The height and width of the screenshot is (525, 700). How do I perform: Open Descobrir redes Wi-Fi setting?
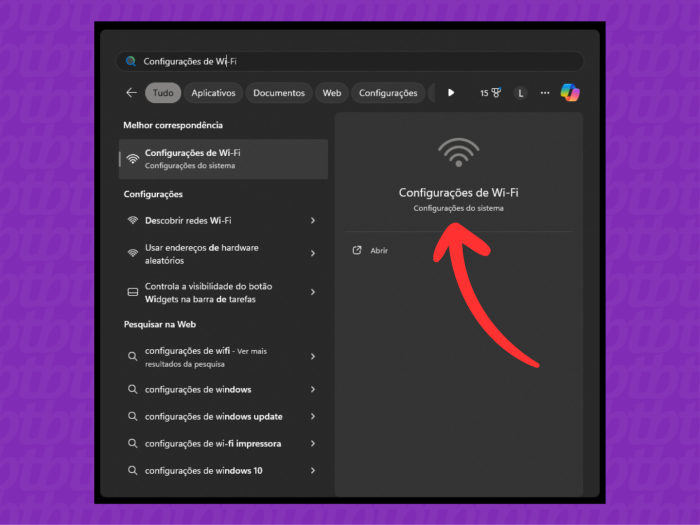pyautogui.click(x=223, y=221)
